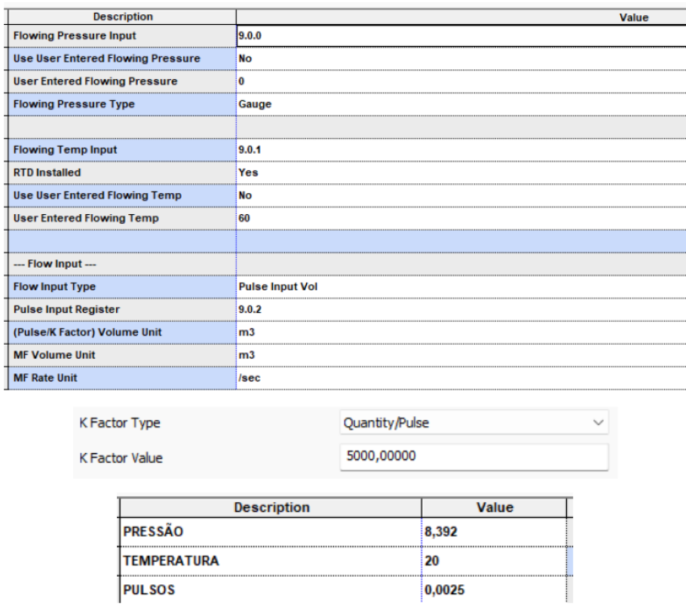Click the 'Pulse Input Register' label

coord(66,309)
